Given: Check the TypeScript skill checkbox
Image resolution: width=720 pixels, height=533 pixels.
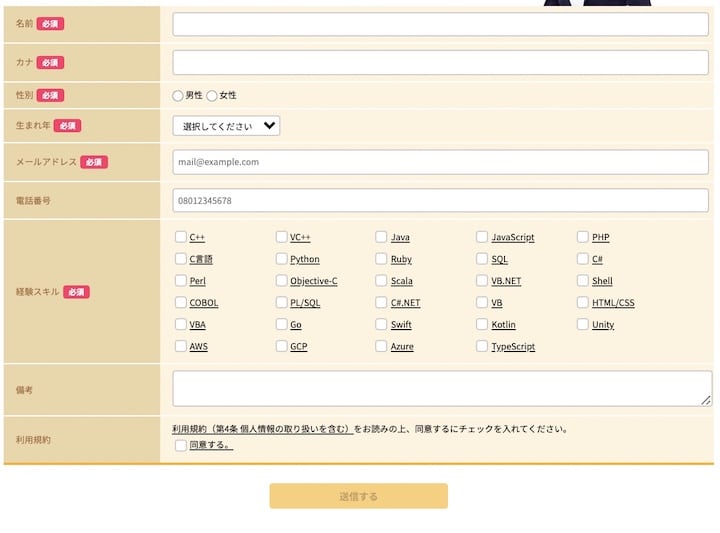Looking at the screenshot, I should (x=483, y=346).
